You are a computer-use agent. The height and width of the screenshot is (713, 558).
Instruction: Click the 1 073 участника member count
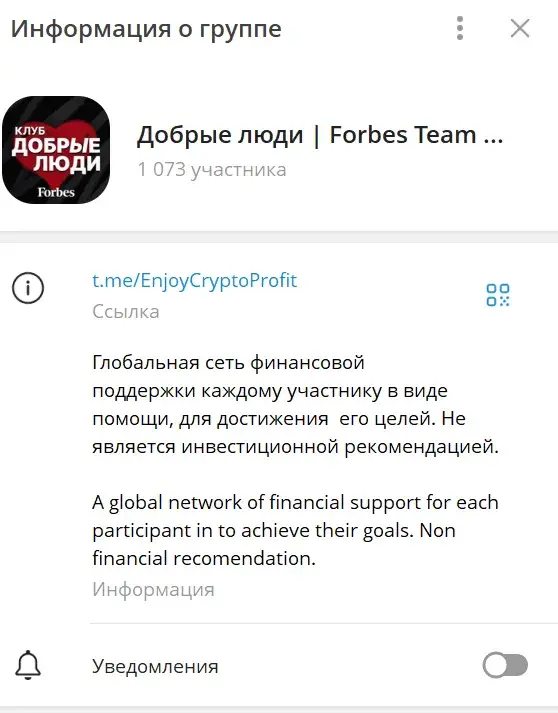pyautogui.click(x=212, y=170)
